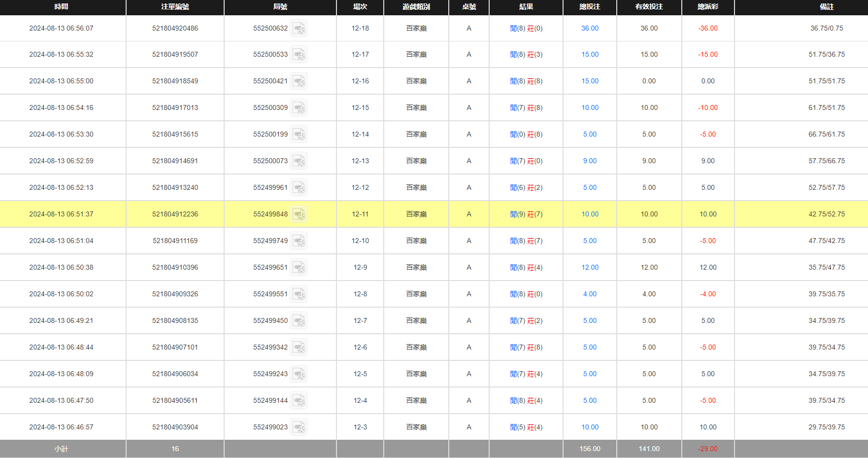Screen dimensions: 868x458
Task: Show video replay for round 552500421
Action: point(299,81)
